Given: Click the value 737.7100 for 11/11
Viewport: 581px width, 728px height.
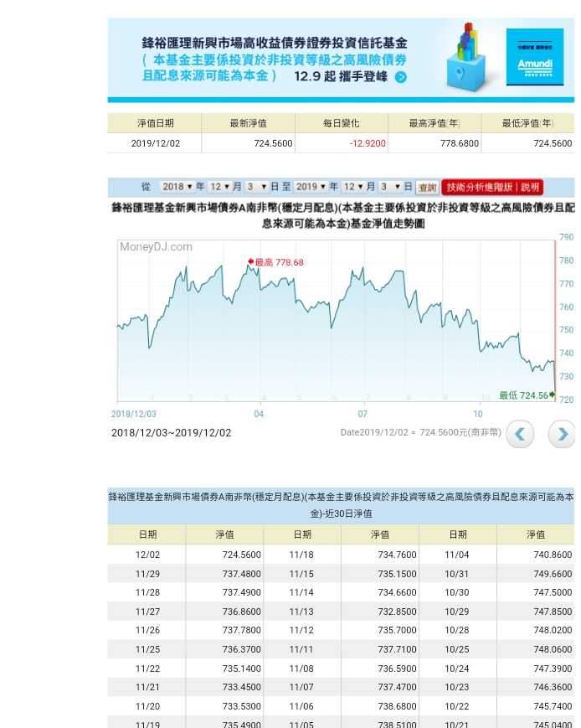Looking at the screenshot, I should pos(397,649).
